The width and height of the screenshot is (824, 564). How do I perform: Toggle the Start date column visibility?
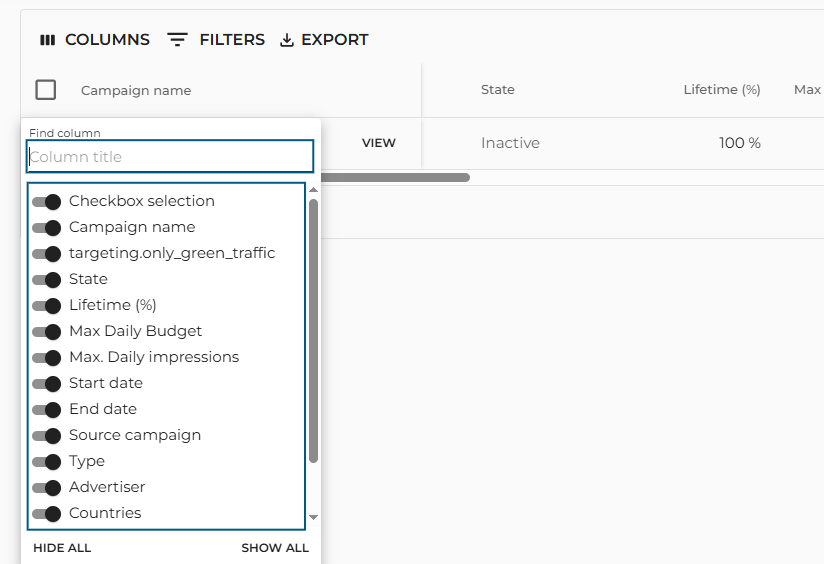point(47,384)
